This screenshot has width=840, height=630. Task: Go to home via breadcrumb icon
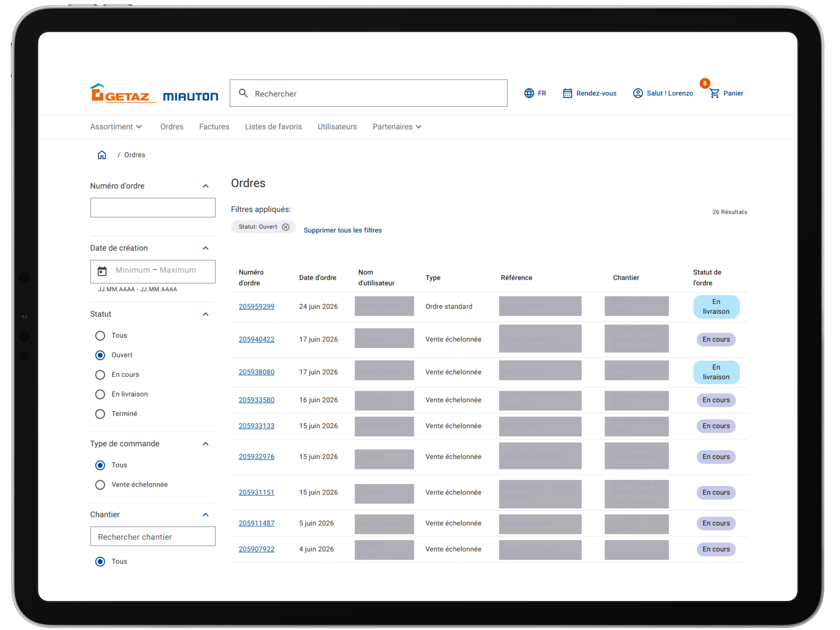click(x=102, y=155)
